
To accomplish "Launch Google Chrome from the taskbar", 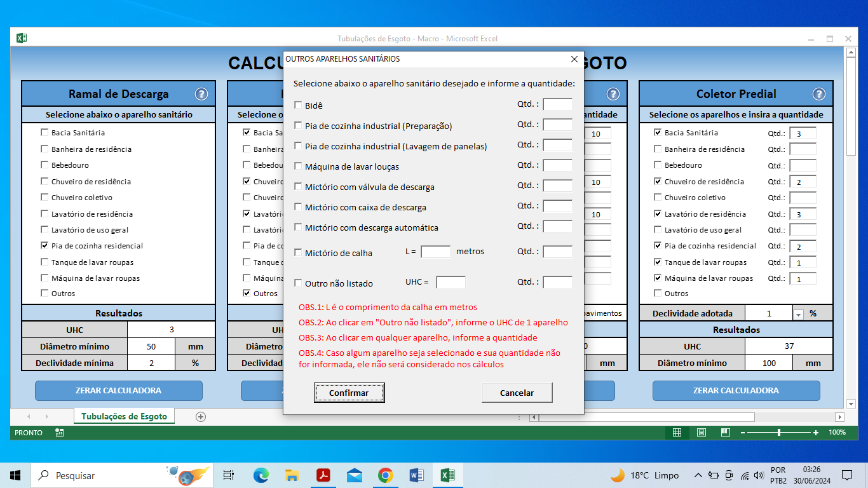I will [x=385, y=475].
